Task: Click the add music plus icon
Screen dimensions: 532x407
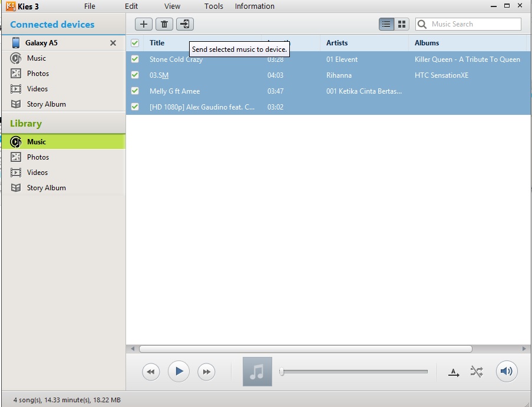Action: [144, 24]
